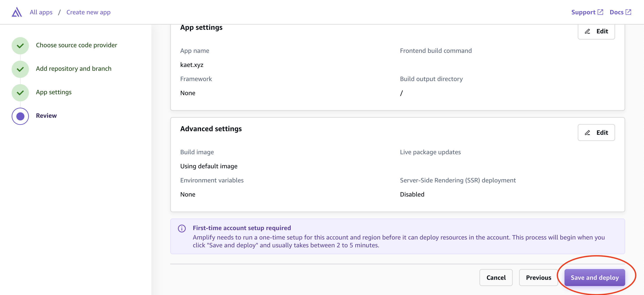This screenshot has width=644, height=295.
Task: Click the Server-Side Rendering (SSR) deployment label
Action: 458,180
